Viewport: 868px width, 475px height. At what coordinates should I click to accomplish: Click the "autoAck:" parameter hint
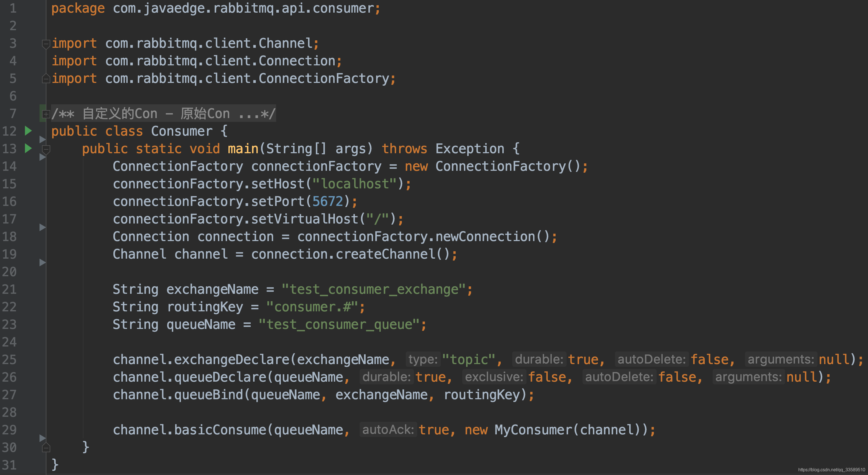(x=388, y=430)
